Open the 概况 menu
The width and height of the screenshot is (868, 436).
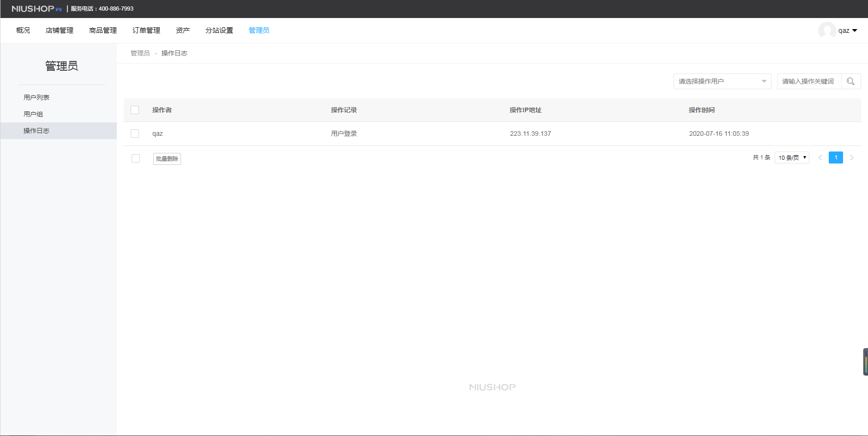(x=23, y=30)
